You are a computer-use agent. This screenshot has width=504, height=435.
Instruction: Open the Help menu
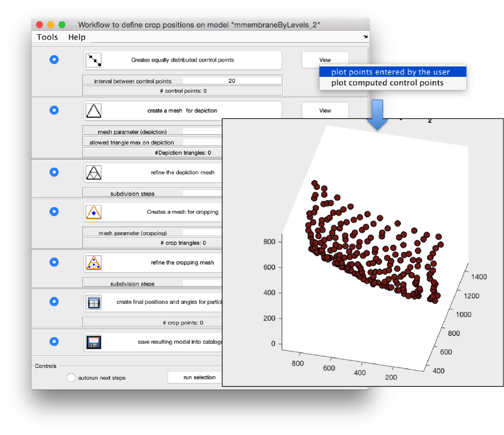[77, 37]
